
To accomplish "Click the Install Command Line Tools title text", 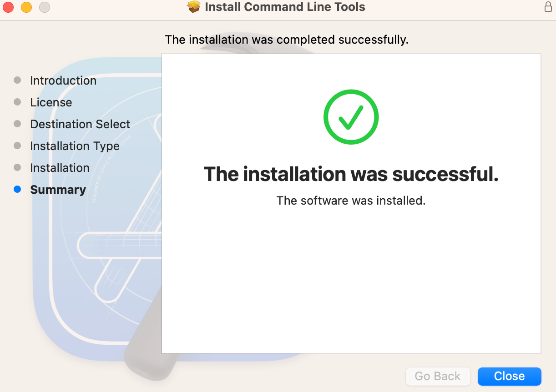I will (285, 7).
